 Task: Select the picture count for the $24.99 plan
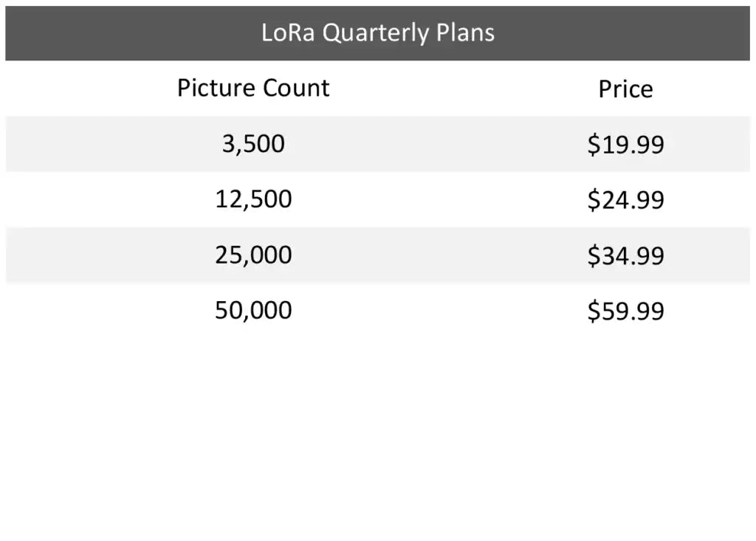[x=253, y=199]
